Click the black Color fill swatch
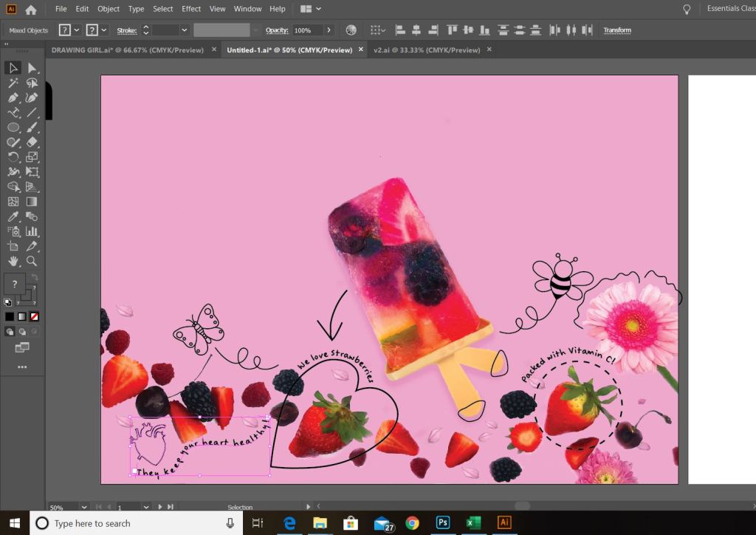Viewport: 756px width, 535px height. click(10, 316)
